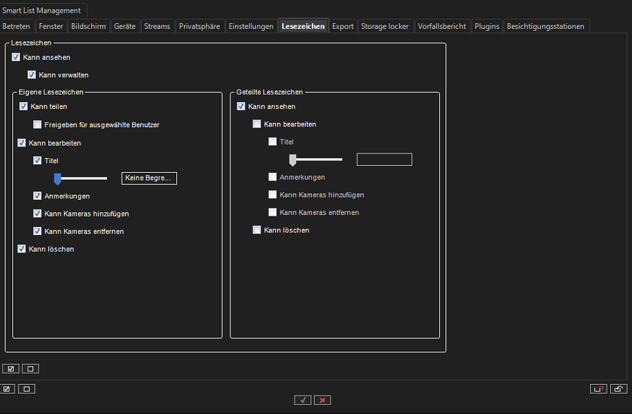Viewport: 632px width, 414px height.
Task: Click the empty value field in Geteilte Lesezeichen
Action: (384, 159)
